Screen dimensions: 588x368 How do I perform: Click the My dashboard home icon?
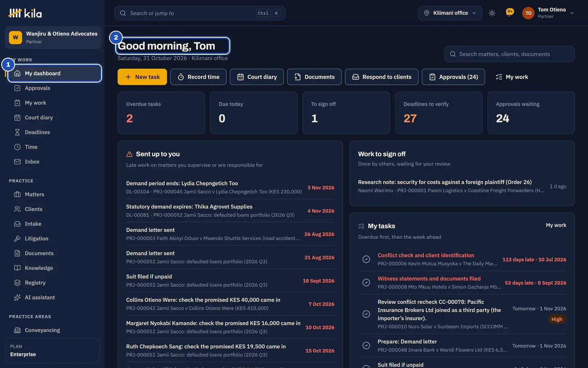pos(17,73)
